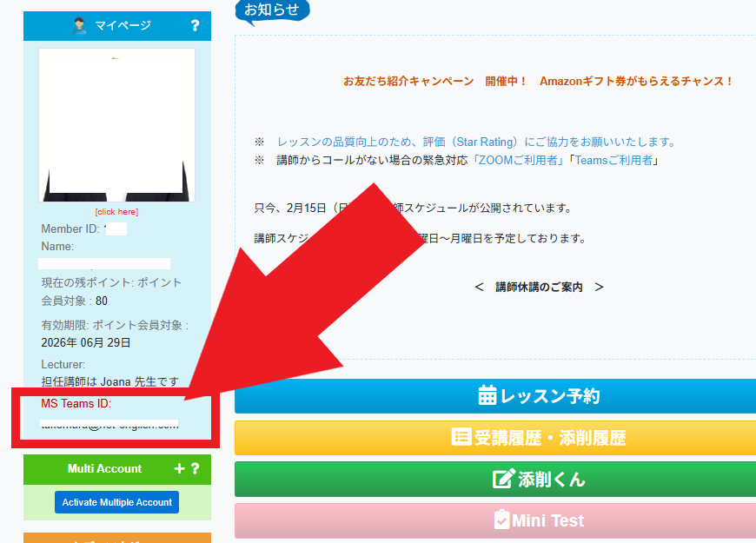
Task: View the 講師休講のご案内 notice
Action: pyautogui.click(x=539, y=287)
